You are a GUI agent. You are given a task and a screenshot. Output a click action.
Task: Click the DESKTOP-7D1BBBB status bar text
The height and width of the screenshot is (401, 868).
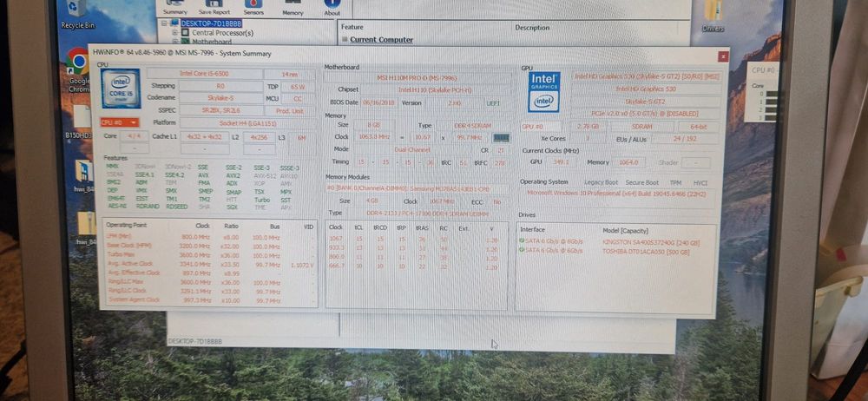194,341
